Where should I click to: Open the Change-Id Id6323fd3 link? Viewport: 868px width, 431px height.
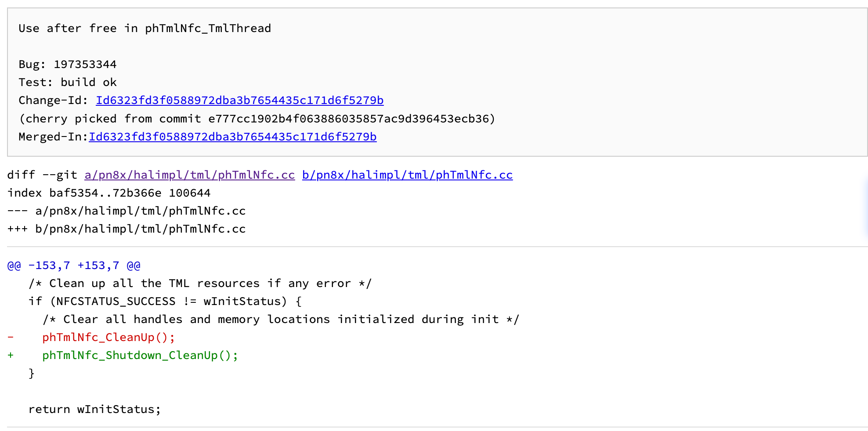[240, 101]
